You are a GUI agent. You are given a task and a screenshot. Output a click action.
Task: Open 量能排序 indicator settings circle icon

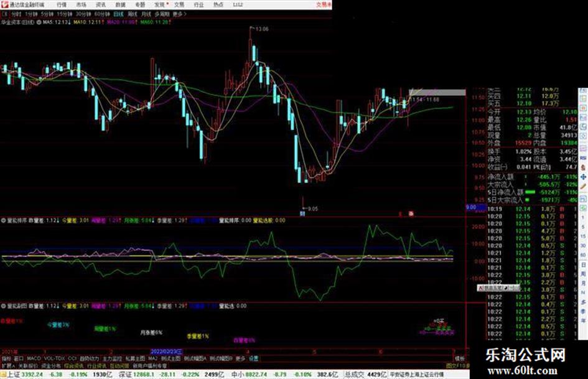pos(3,221)
